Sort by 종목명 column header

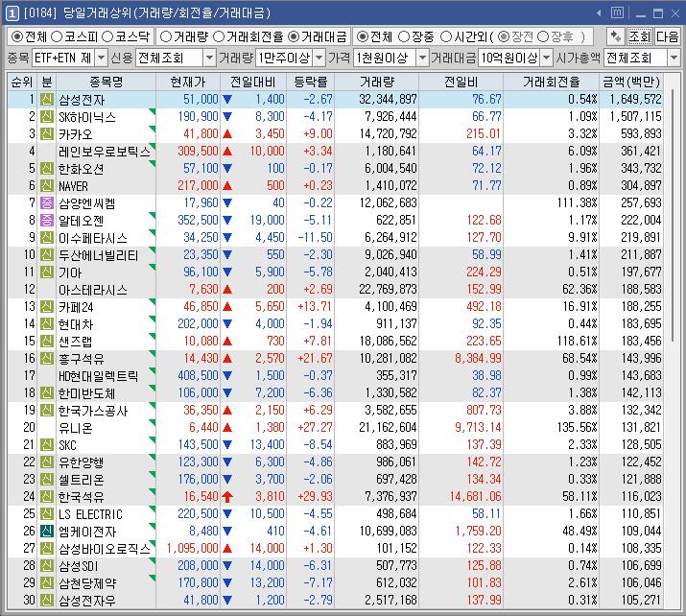coord(106,82)
